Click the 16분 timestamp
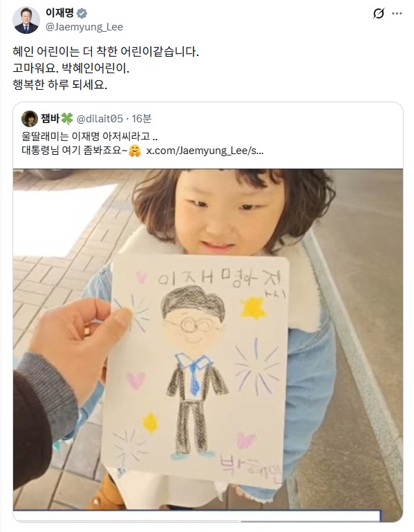 tap(141, 118)
